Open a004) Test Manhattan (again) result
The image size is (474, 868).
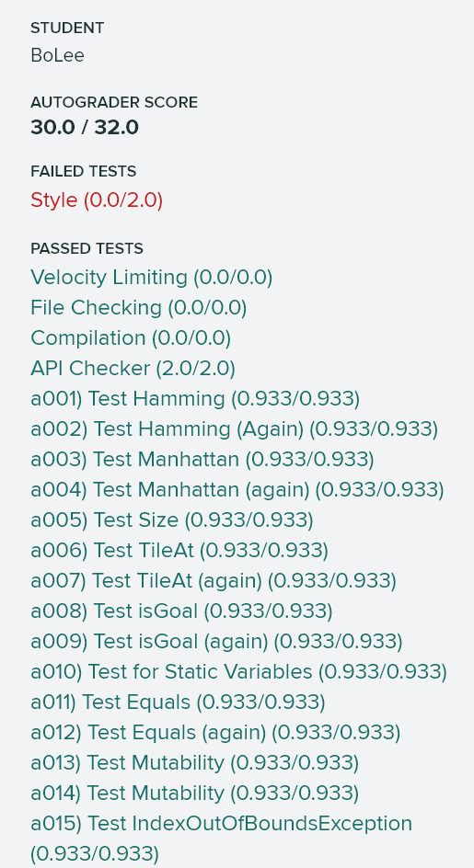237,490
